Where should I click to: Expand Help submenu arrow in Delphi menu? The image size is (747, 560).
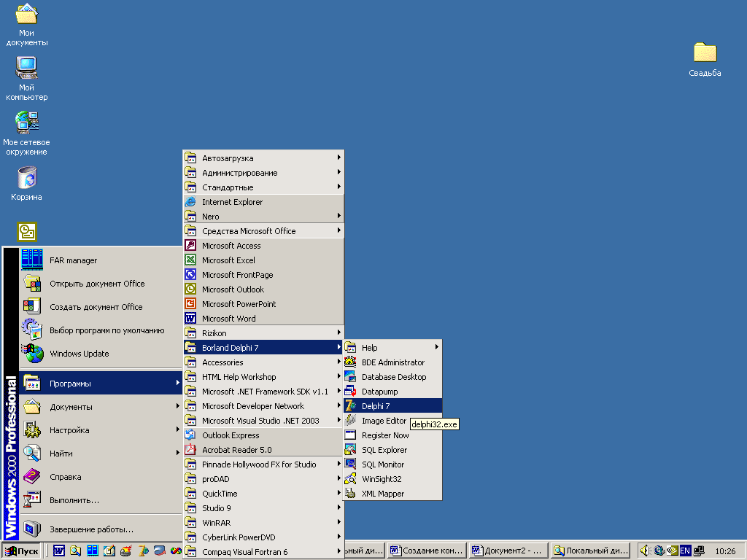[436, 347]
